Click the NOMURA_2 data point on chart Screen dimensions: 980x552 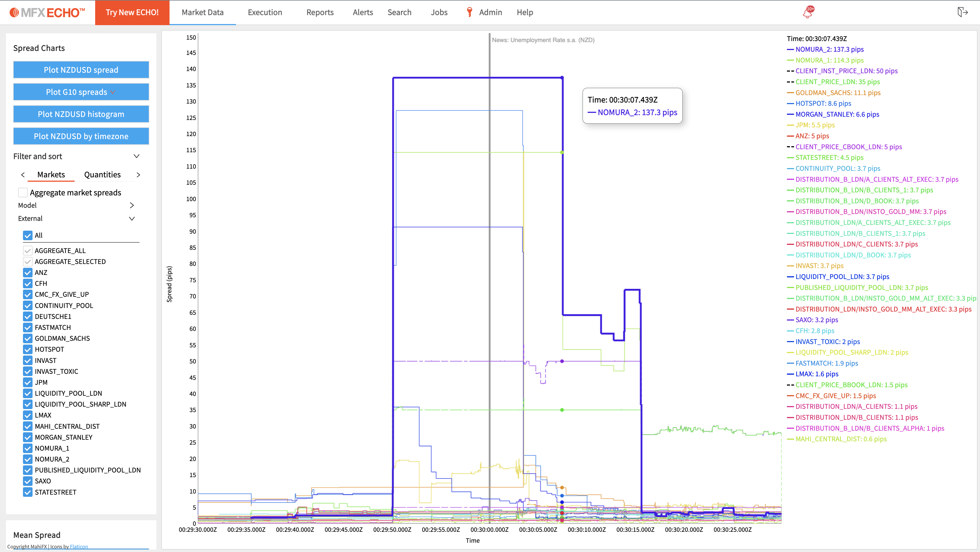point(562,78)
